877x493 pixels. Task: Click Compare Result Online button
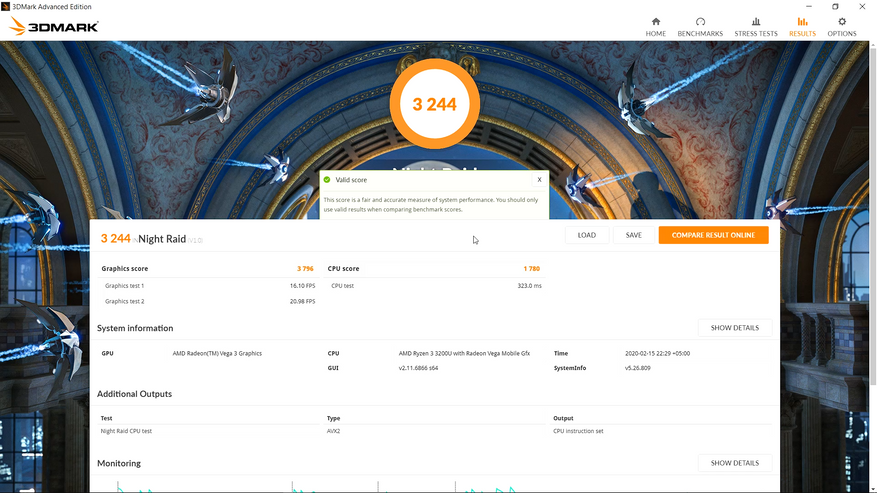pyautogui.click(x=713, y=235)
